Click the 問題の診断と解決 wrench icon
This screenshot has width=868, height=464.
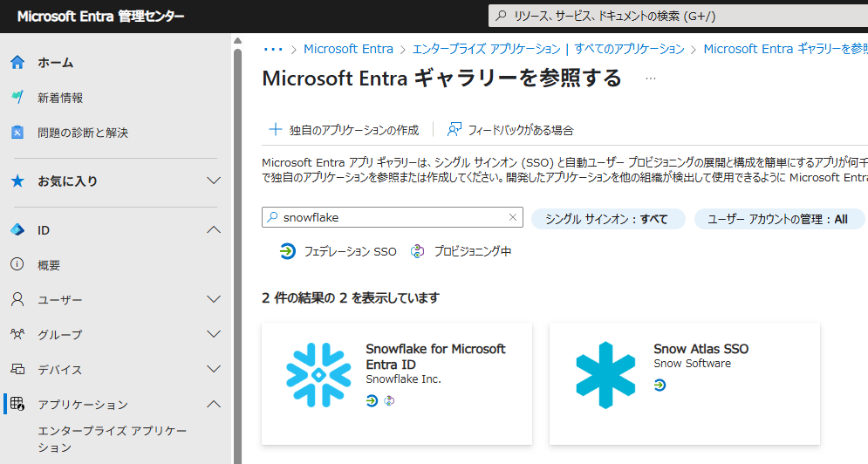17,133
